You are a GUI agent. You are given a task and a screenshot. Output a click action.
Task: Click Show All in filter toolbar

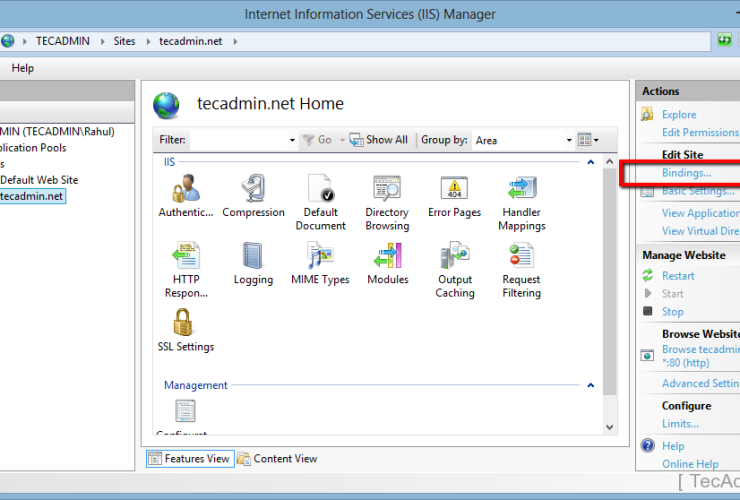click(x=379, y=141)
